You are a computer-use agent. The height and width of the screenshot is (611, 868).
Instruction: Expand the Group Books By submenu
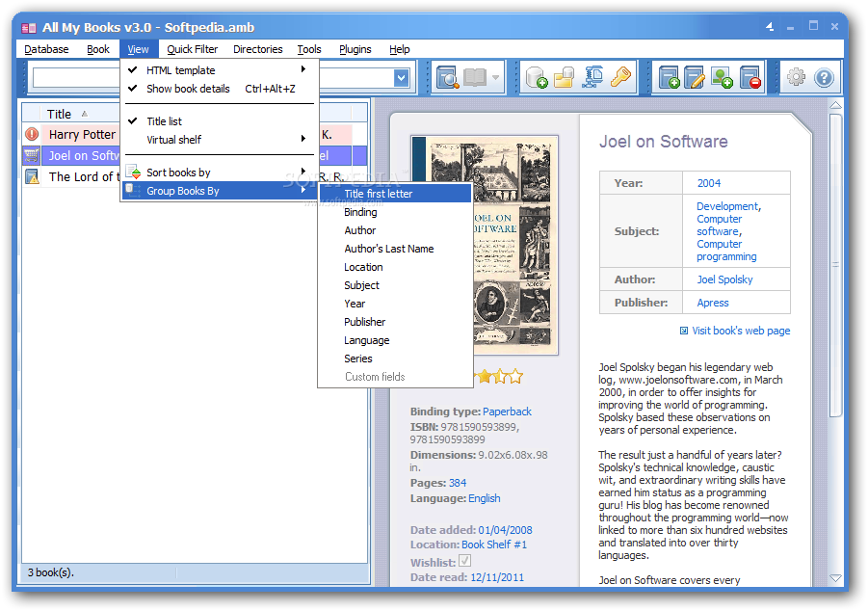pyautogui.click(x=220, y=191)
